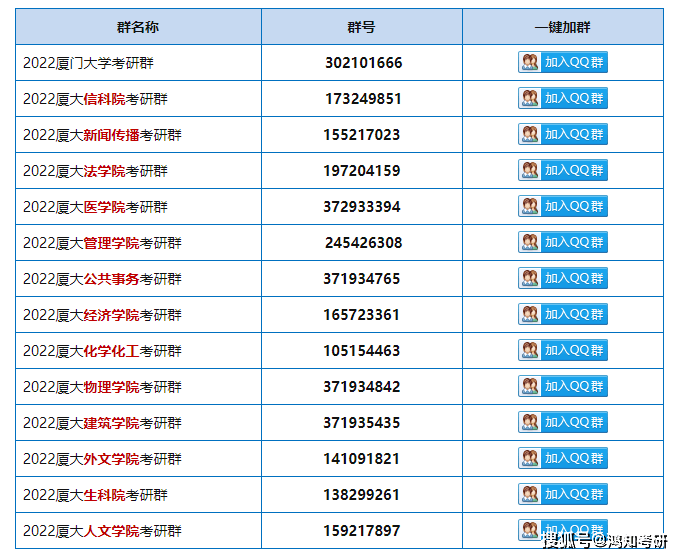This screenshot has height=558, width=682.
Task: Click the red 经济学院 link text
Action: [111, 315]
